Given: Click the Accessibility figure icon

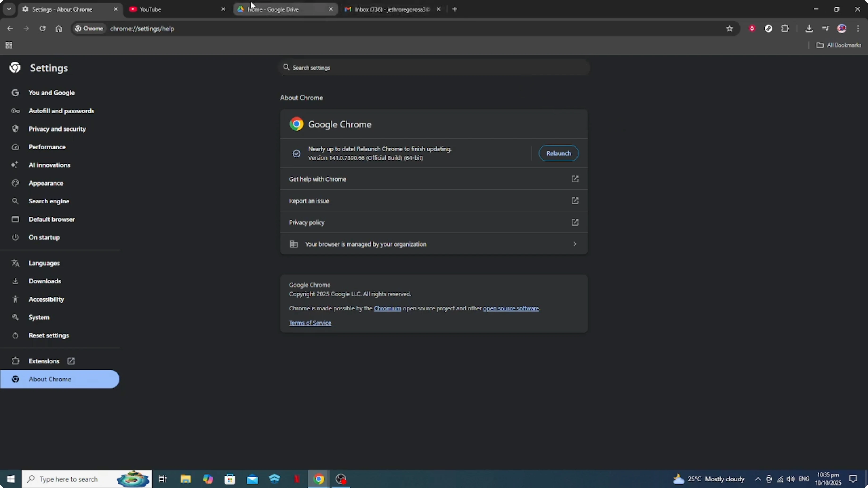Looking at the screenshot, I should 15,299.
